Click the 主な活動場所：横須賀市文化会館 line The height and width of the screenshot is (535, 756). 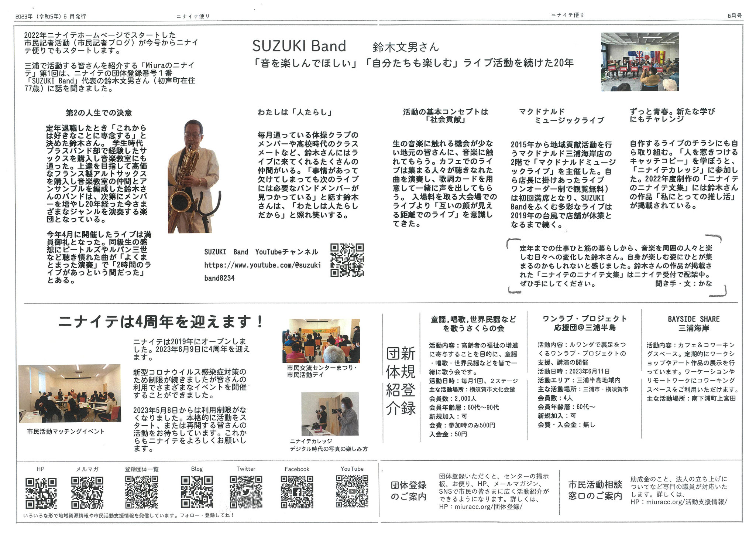tap(472, 389)
